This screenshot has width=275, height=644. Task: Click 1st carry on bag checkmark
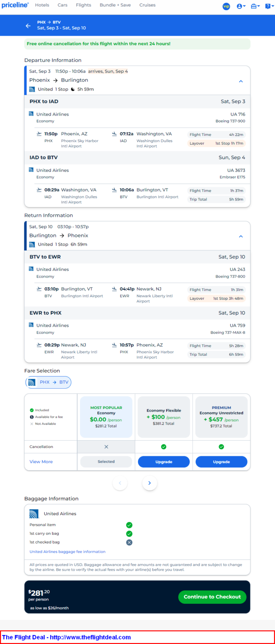(x=129, y=534)
